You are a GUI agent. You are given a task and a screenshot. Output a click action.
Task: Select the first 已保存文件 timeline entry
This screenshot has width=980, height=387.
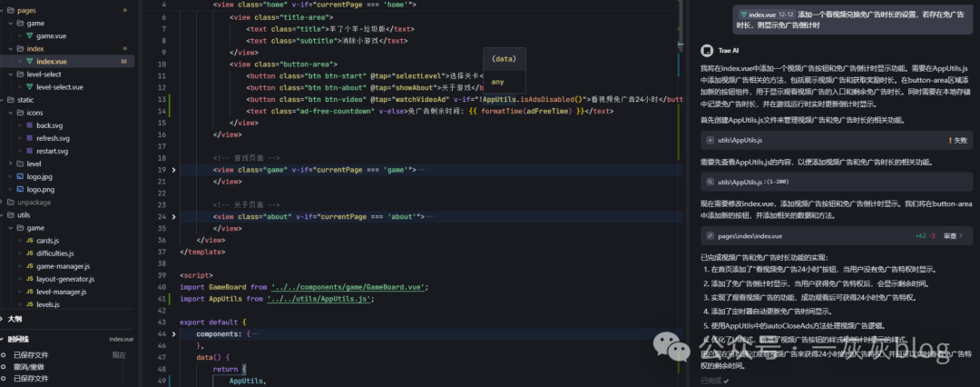31,354
